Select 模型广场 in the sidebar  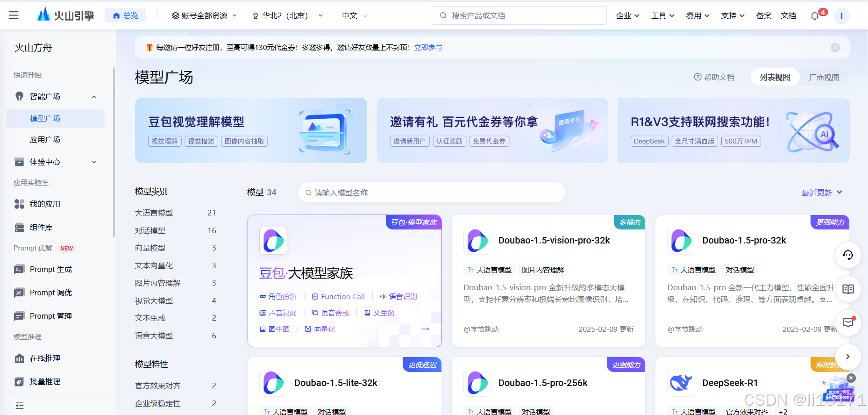point(56,119)
